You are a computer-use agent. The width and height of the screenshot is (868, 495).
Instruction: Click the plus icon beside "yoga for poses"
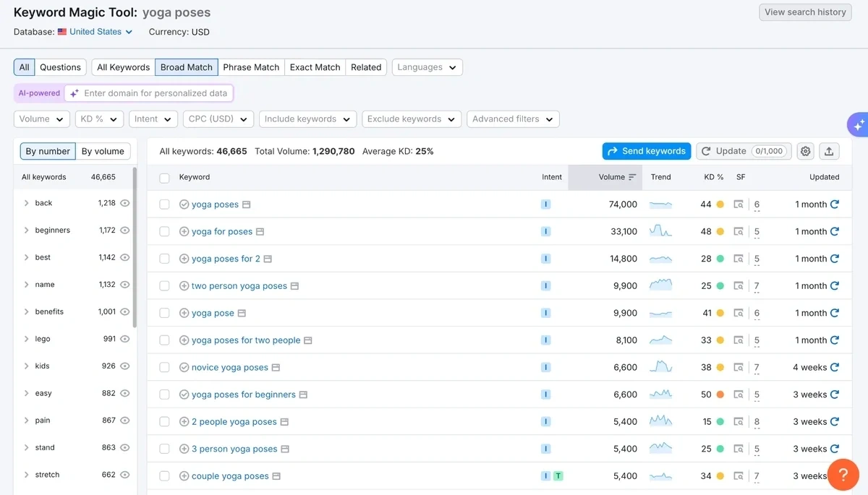click(184, 231)
